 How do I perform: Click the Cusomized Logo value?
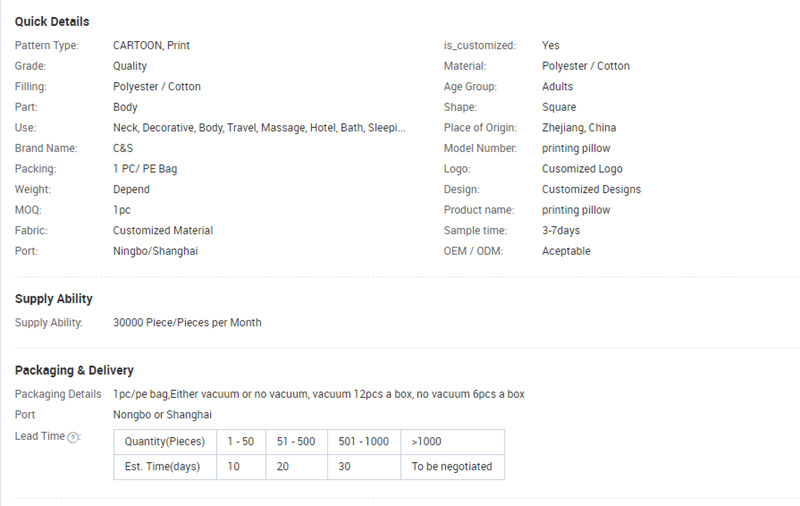click(x=582, y=169)
